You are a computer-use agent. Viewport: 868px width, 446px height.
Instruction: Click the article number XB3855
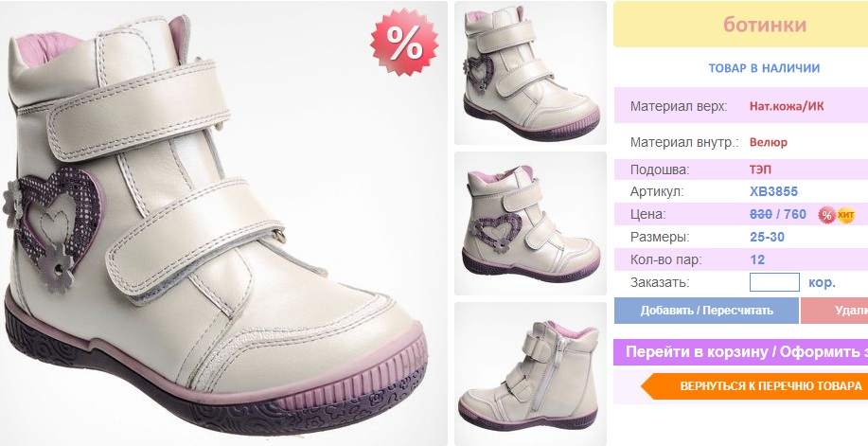tap(773, 191)
